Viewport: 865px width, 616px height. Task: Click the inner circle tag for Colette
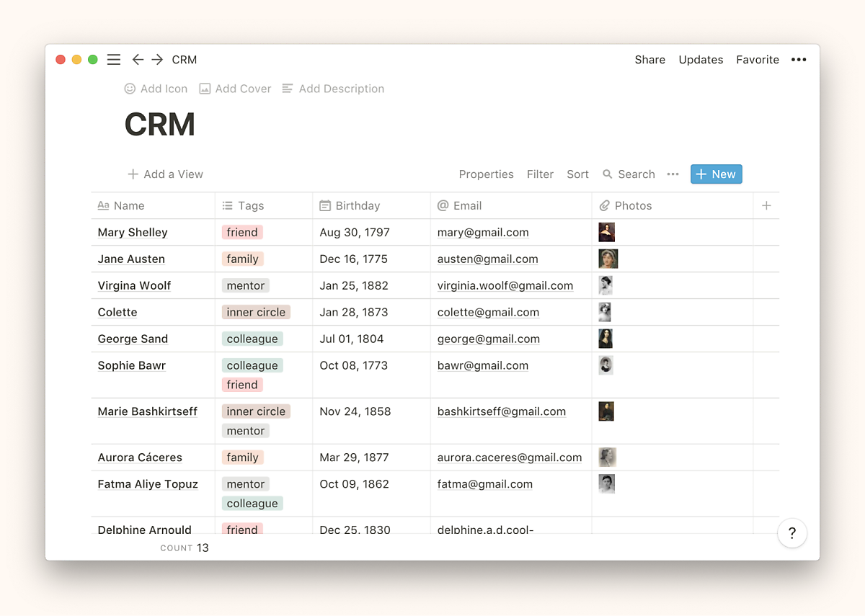[256, 312]
